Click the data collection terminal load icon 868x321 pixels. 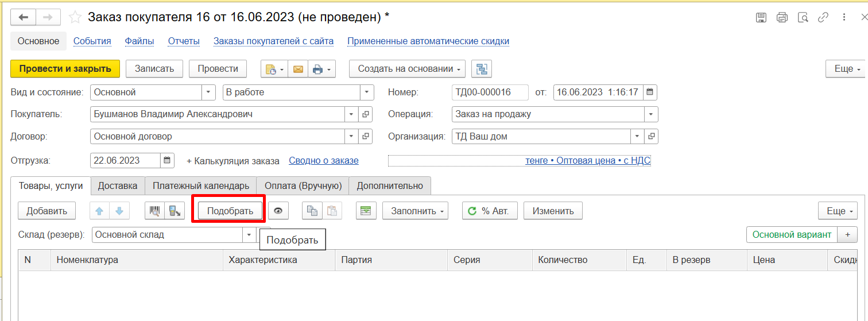point(173,211)
